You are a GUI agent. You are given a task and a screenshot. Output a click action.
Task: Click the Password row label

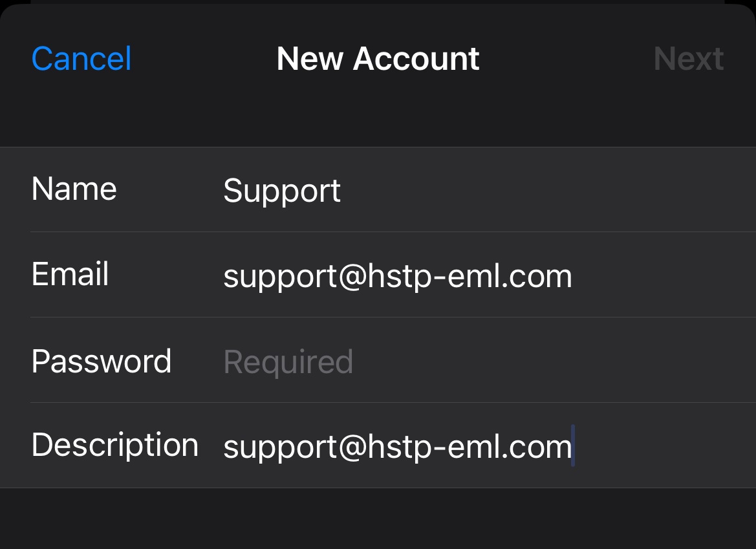coord(101,361)
